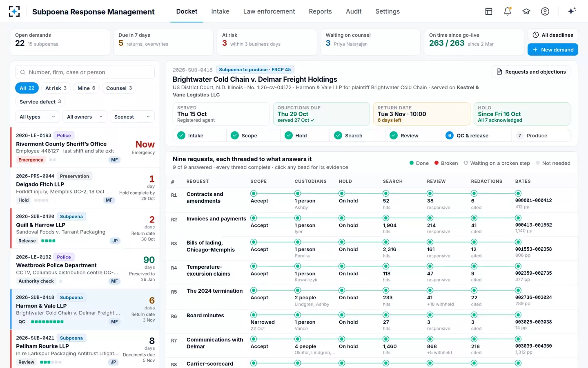Click Custodians bead for Invoices and payments
The image size is (588, 368).
298,218
